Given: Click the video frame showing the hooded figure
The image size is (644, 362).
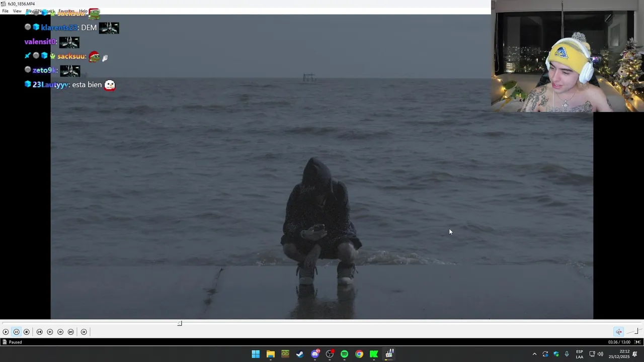Looking at the screenshot, I should 322,166.
